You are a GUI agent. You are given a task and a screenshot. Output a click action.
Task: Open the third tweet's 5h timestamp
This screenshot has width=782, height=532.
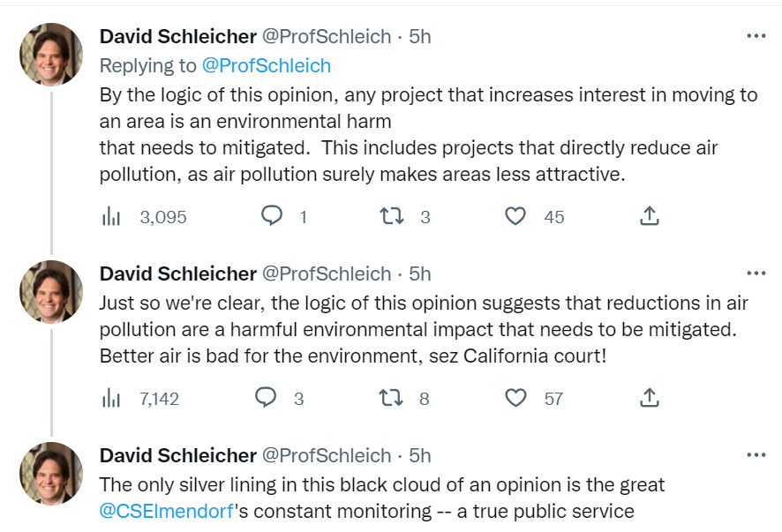pos(420,455)
